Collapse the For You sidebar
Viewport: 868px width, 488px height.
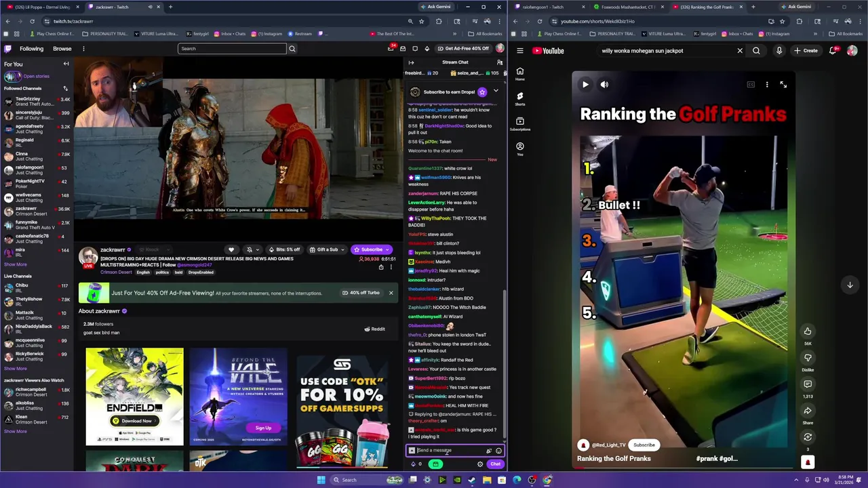pos(66,64)
